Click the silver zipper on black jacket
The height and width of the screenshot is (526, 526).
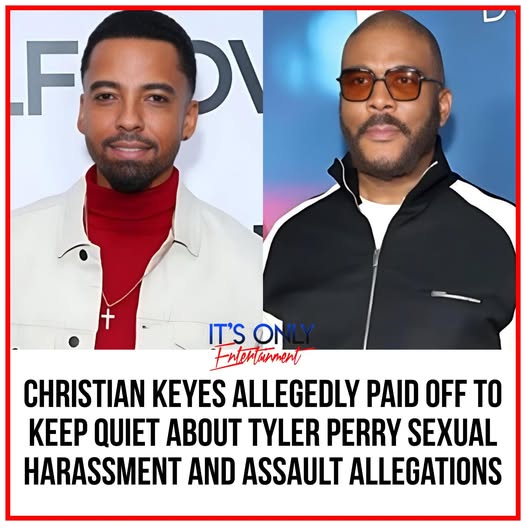[x=373, y=295]
